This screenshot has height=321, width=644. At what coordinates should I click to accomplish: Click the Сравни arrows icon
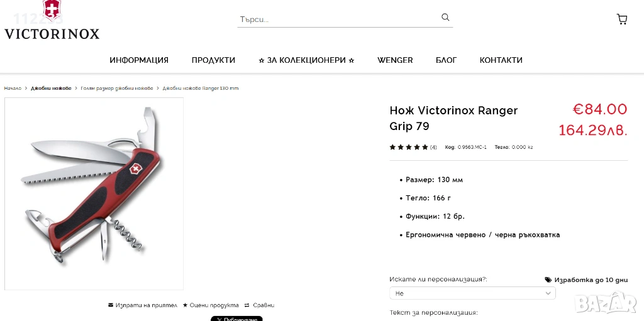(247, 305)
